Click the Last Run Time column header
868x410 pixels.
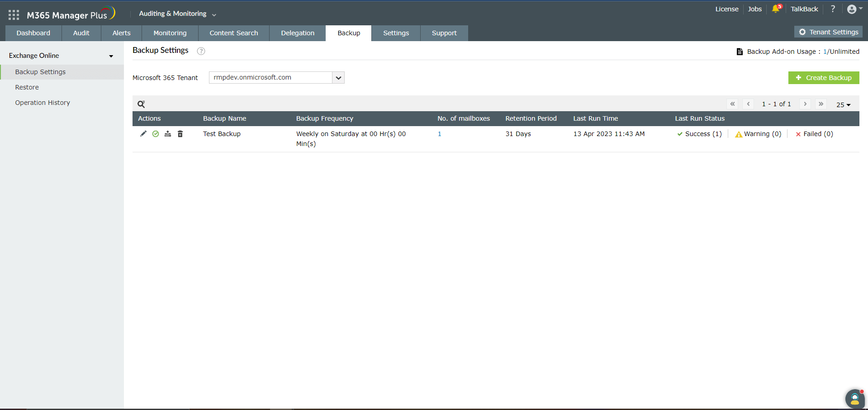click(x=596, y=118)
